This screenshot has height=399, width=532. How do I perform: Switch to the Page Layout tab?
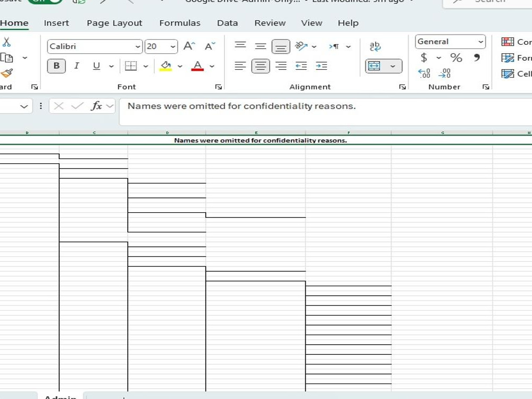tap(114, 23)
